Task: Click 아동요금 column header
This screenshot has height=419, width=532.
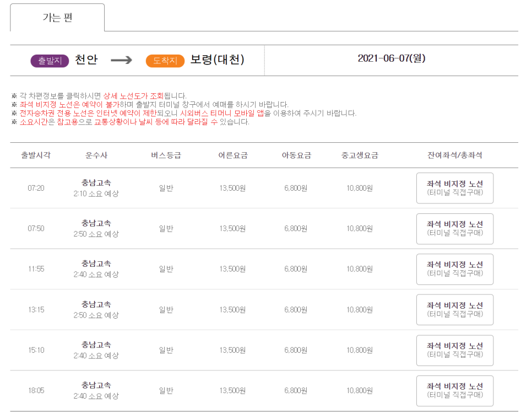Action: (296, 155)
